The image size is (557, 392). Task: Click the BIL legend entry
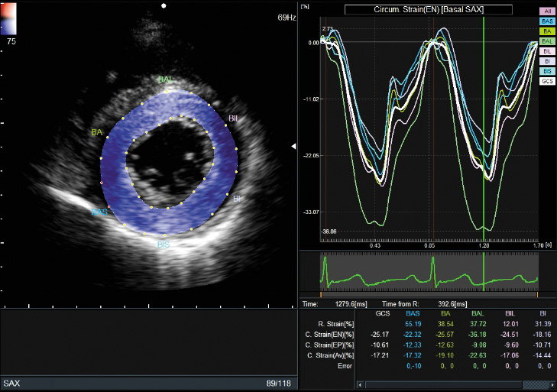pyautogui.click(x=547, y=51)
